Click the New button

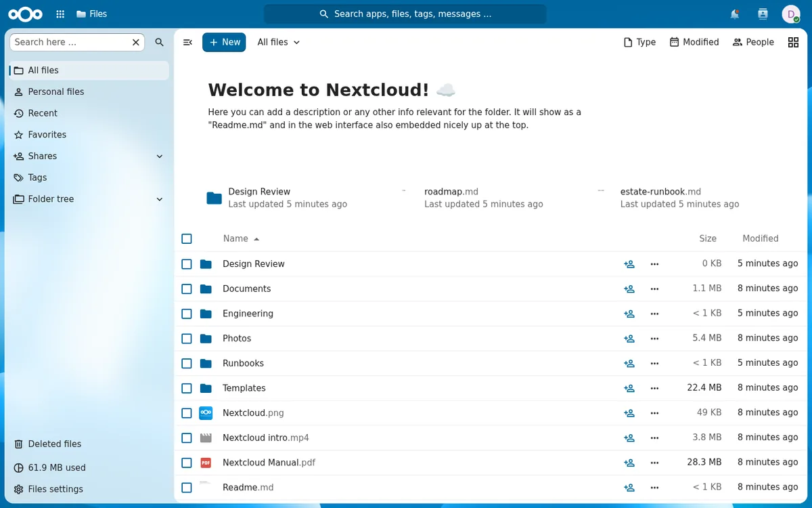(224, 42)
